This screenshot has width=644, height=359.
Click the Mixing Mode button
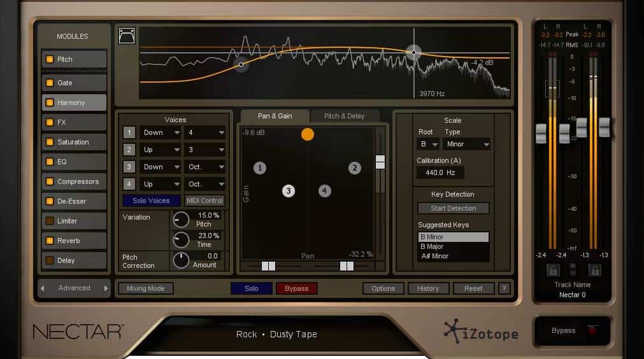click(146, 288)
